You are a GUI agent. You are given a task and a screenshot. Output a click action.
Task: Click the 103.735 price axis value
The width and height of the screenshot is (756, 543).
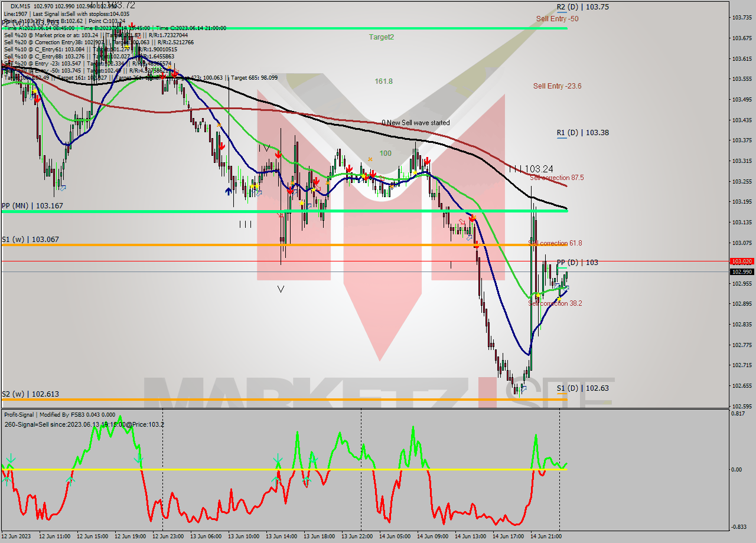[742, 18]
